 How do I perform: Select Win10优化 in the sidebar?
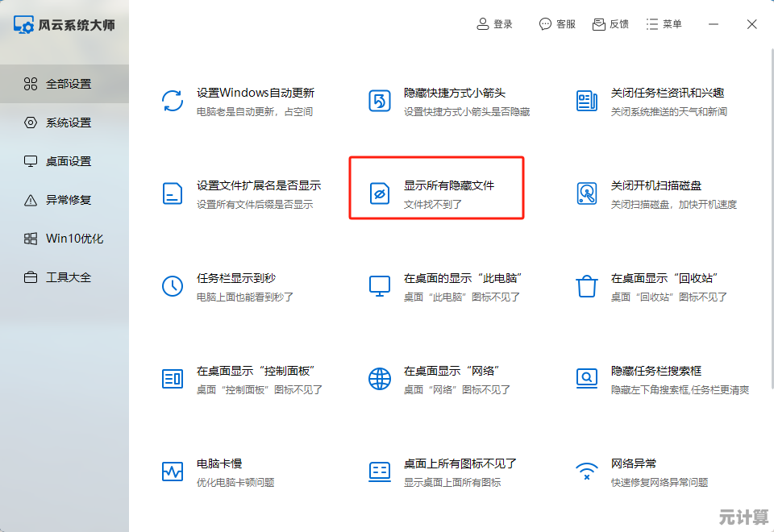(64, 239)
